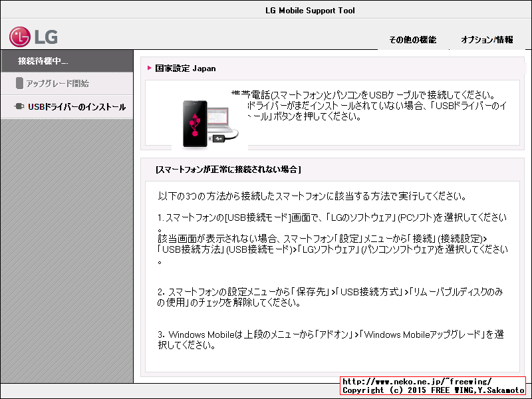Click the アップグレード開始 button
The height and width of the screenshot is (399, 532).
tap(67, 84)
